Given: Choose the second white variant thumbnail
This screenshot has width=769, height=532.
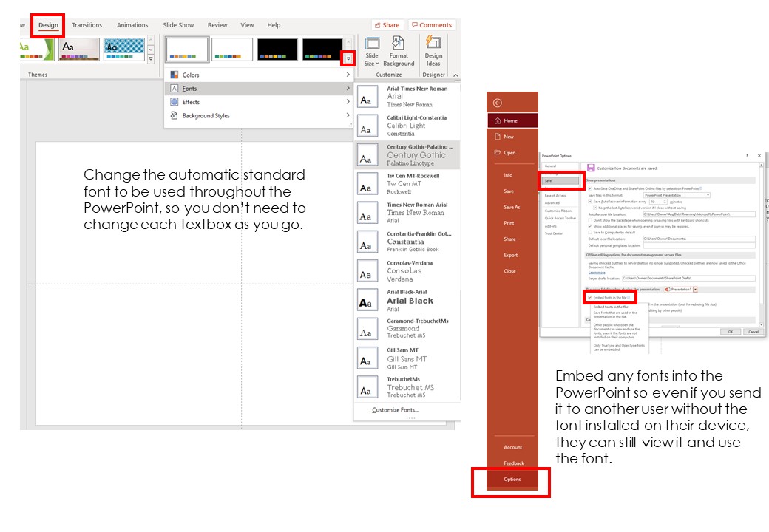Looking at the screenshot, I should pos(232,49).
